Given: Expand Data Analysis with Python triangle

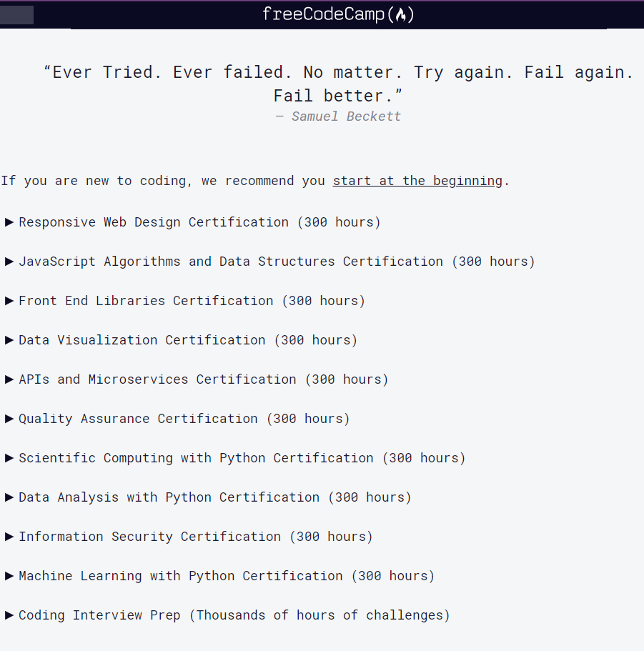Looking at the screenshot, I should tap(9, 497).
